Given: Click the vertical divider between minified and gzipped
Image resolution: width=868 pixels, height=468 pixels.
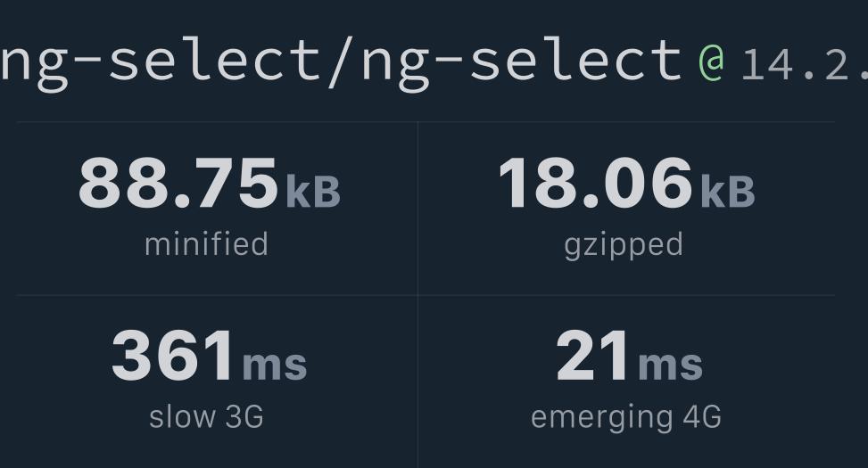Looking at the screenshot, I should (417, 208).
